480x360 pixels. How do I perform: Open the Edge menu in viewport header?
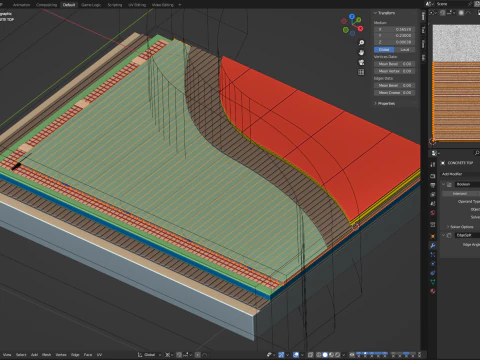coord(75,355)
